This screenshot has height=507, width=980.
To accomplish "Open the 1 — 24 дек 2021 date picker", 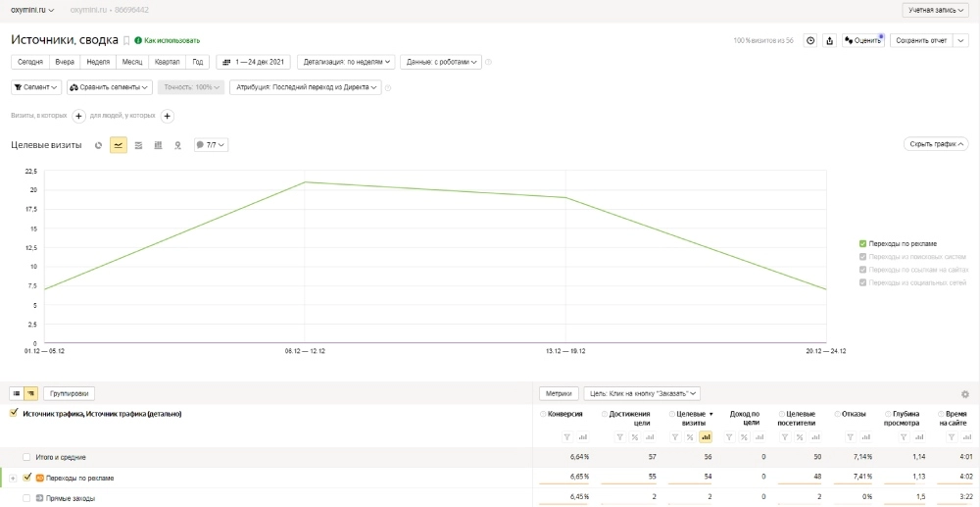I will pos(253,62).
